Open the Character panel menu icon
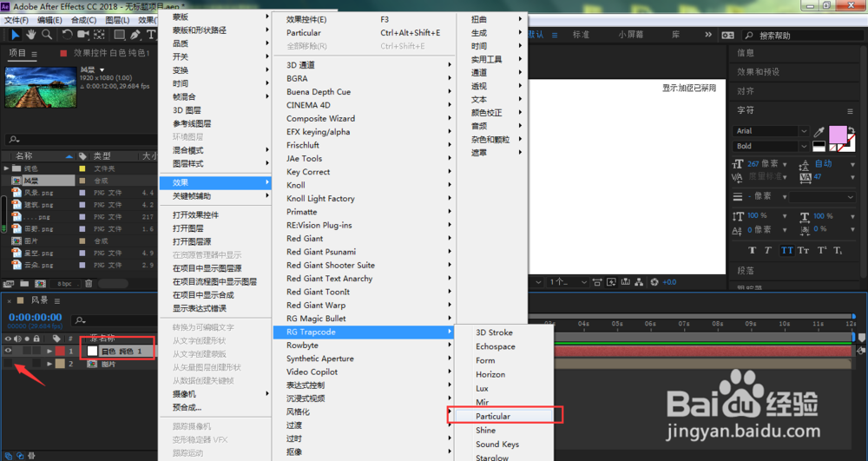The width and height of the screenshot is (868, 461). (x=850, y=111)
